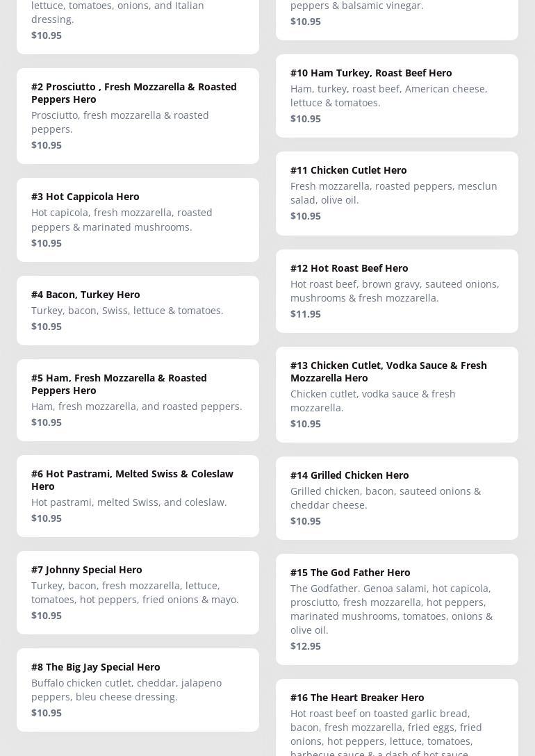Pick #8 The Big Jay Special Hero
535x756 pixels.
point(96,667)
